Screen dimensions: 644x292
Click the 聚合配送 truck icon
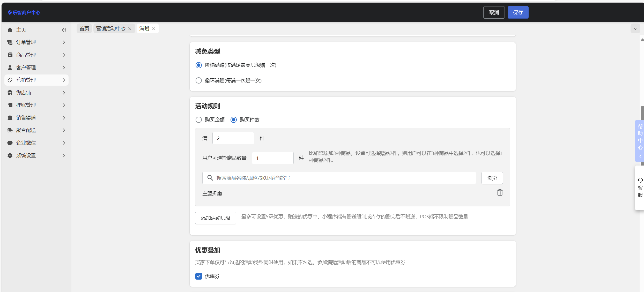click(x=10, y=130)
